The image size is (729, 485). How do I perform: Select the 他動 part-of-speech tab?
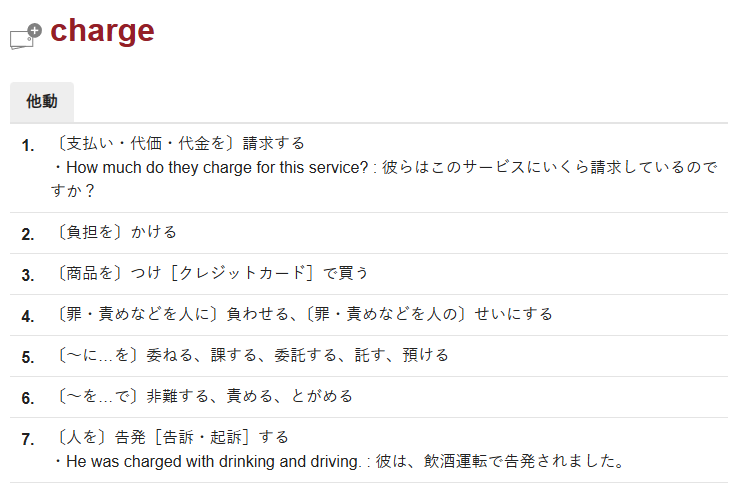click(x=42, y=102)
